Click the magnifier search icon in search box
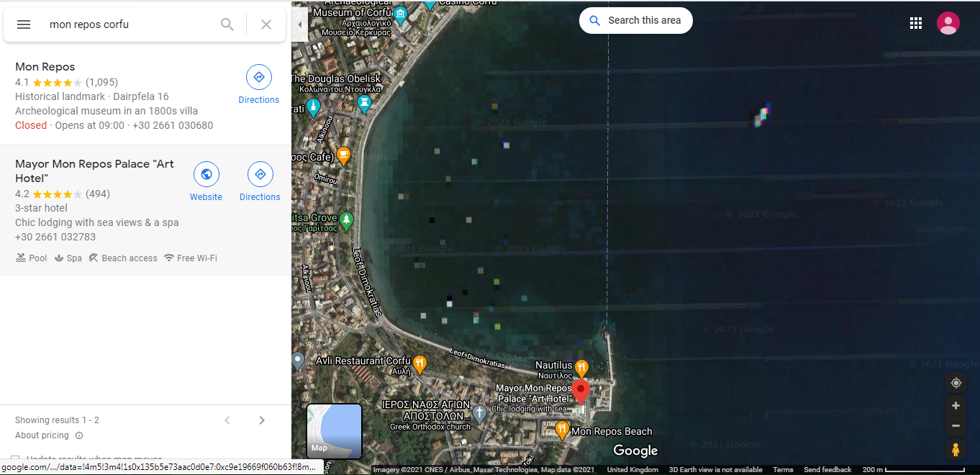Screen dimensions: 980x475 [227, 24]
